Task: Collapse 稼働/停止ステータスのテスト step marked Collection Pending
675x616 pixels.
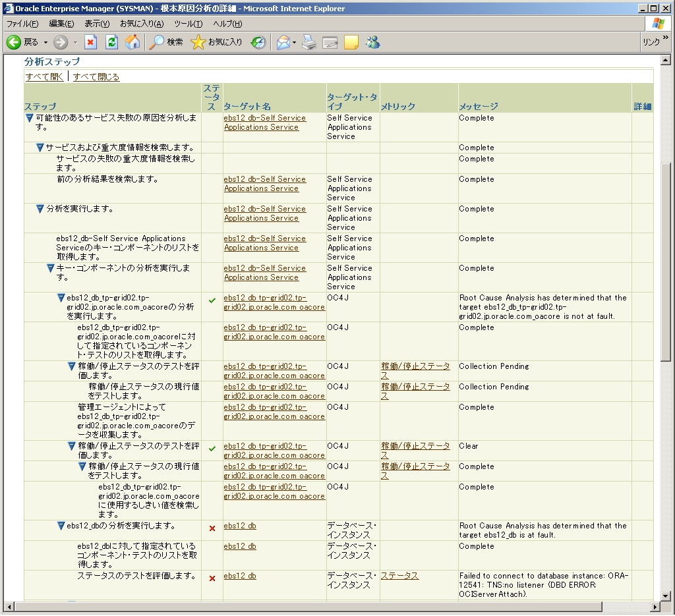Action: pyautogui.click(x=72, y=366)
